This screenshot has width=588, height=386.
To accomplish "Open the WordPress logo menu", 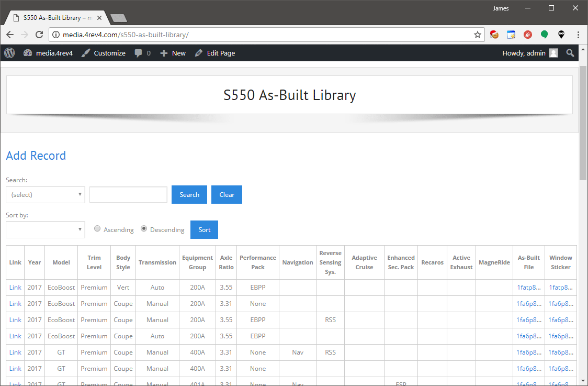I will (9, 53).
